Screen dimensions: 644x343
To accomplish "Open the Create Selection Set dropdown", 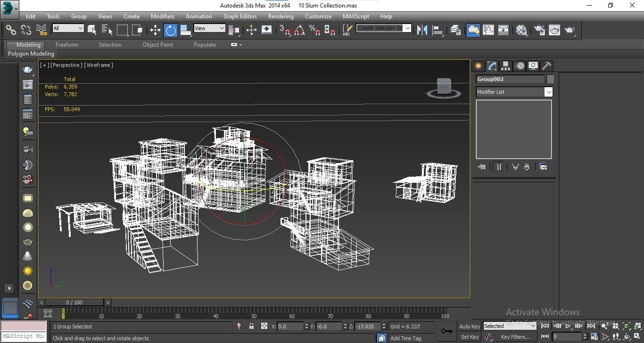I will pos(384,28).
